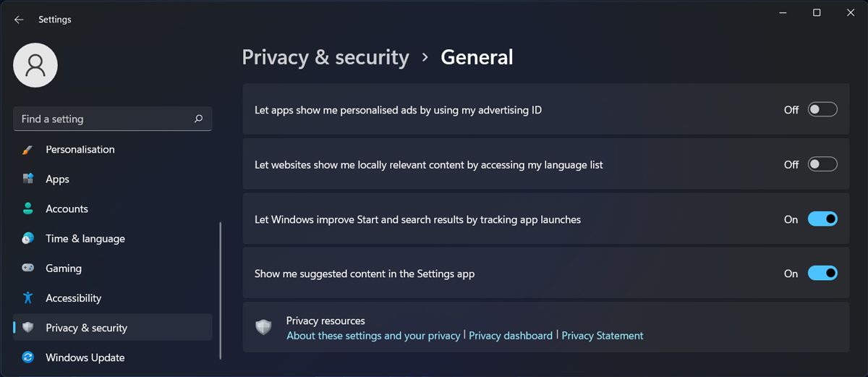Click the search magnifier icon
Viewport: 868px width, 377px height.
198,119
